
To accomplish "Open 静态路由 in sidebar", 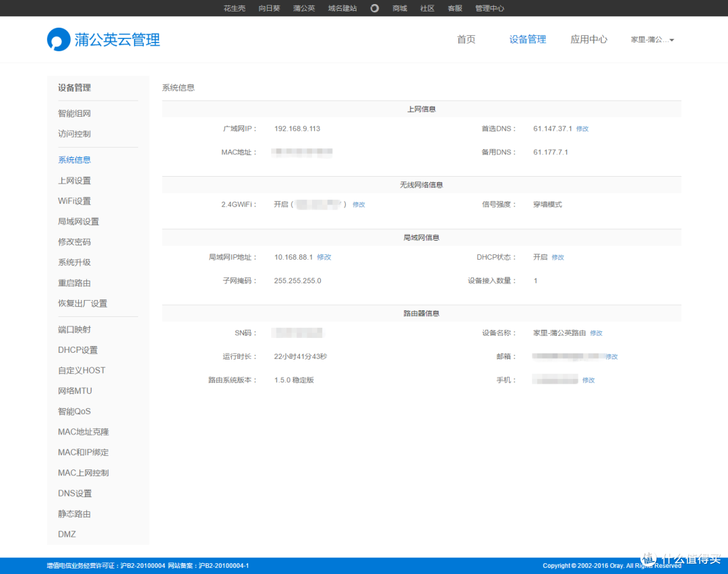I will 74,513.
